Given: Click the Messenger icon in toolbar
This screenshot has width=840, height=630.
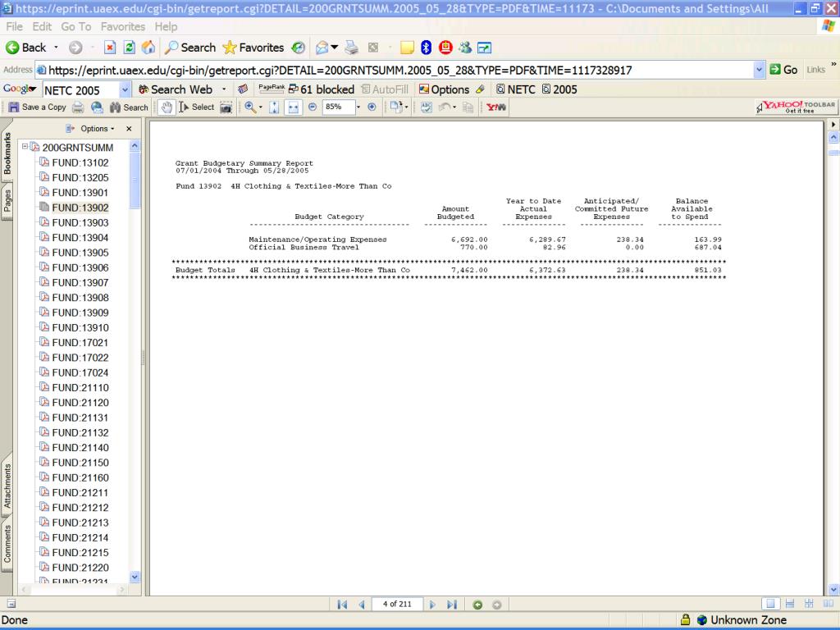Looking at the screenshot, I should (465, 48).
